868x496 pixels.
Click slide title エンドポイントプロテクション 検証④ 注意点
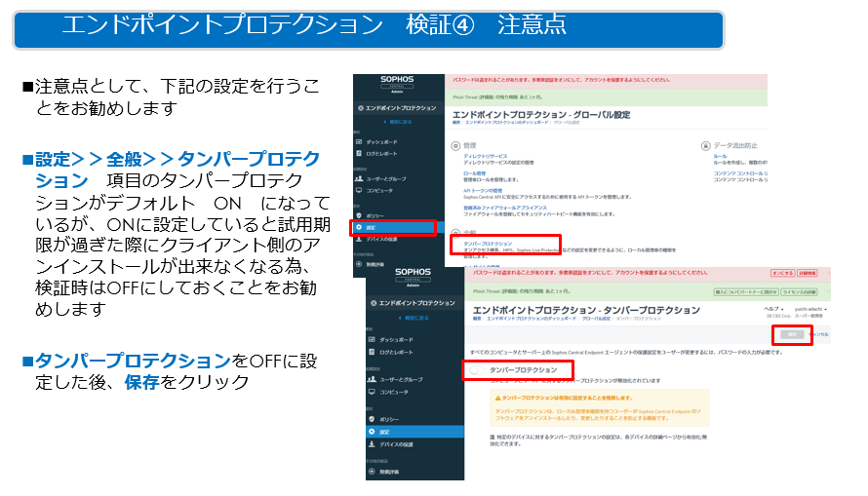pos(314,25)
